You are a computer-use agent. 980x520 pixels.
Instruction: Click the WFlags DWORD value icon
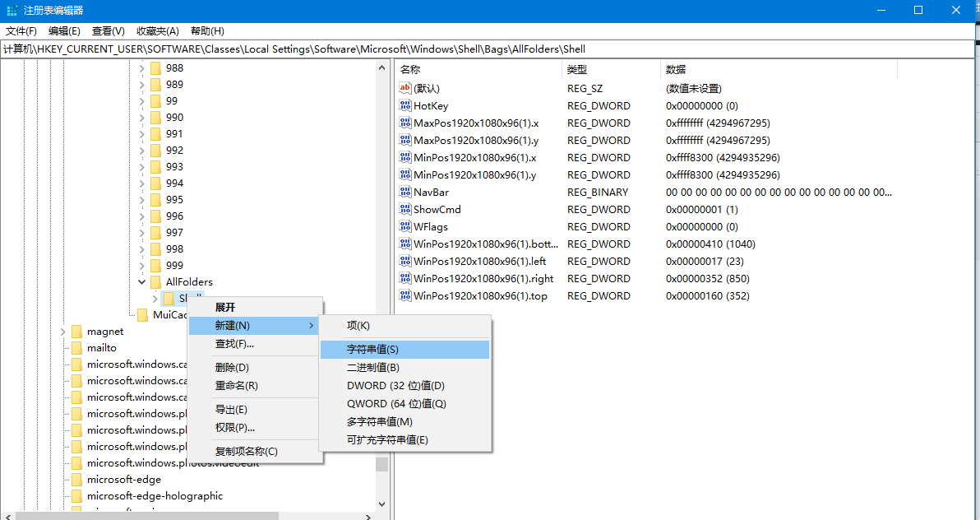(405, 226)
